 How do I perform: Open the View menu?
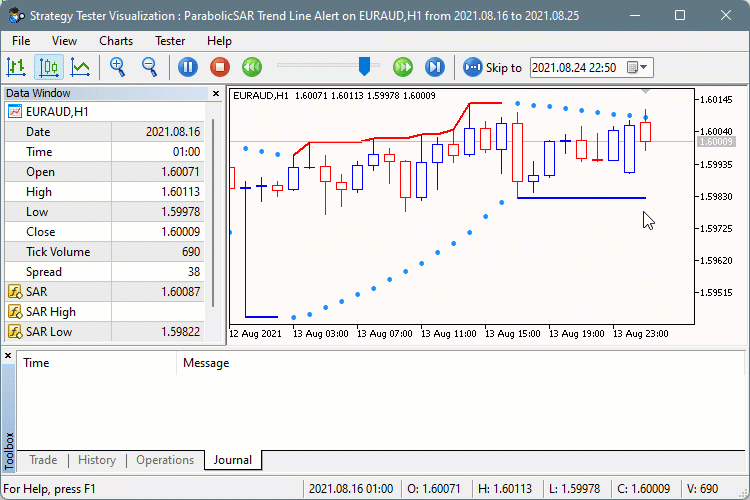pyautogui.click(x=64, y=41)
